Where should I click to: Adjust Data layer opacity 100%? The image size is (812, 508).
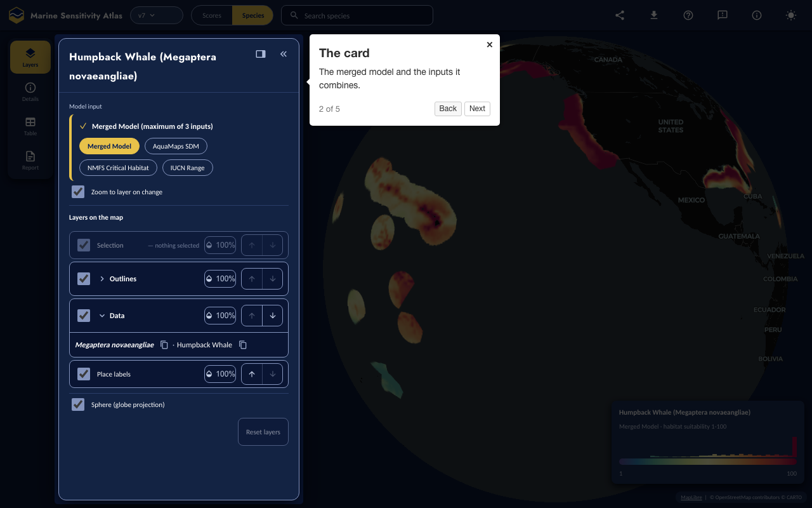220,316
